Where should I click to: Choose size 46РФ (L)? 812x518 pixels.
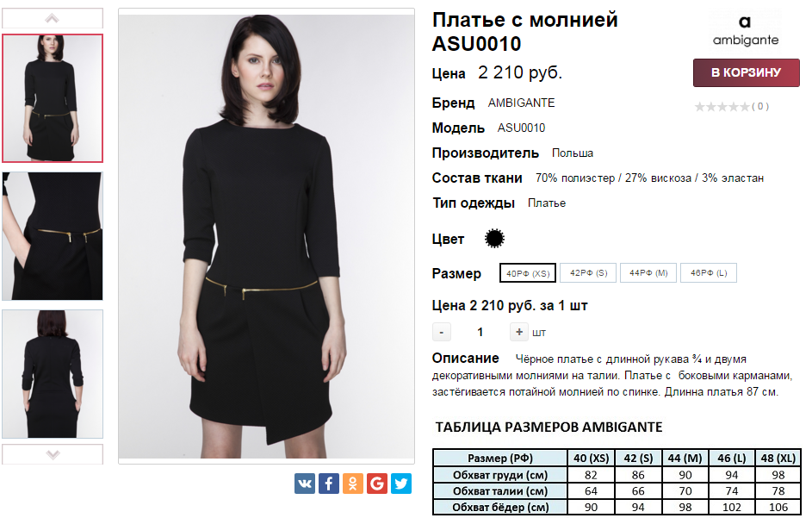point(709,272)
